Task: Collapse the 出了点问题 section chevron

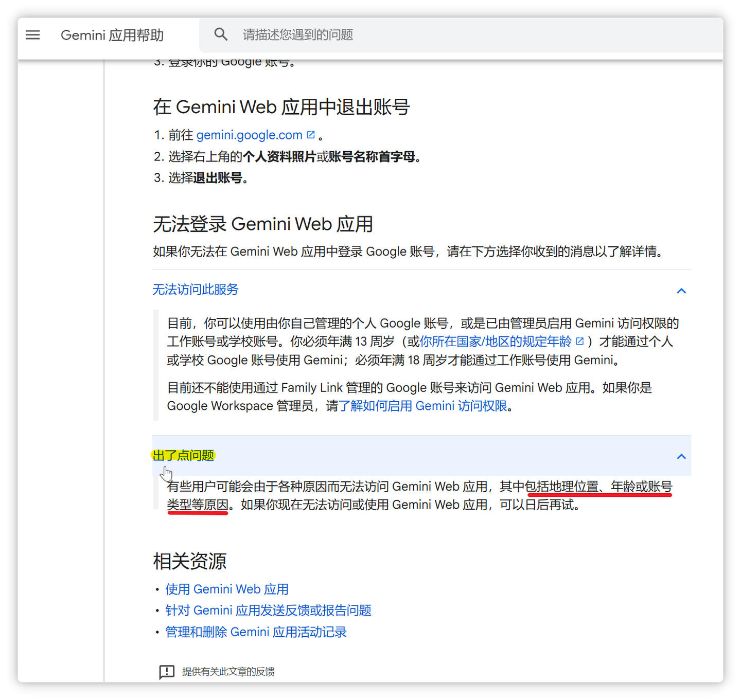Action: [x=681, y=456]
